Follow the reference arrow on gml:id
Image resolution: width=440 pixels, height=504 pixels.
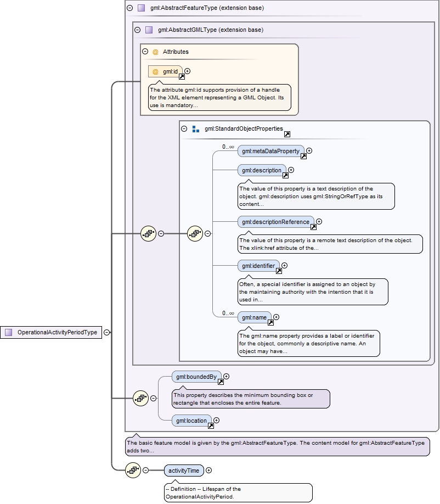click(x=182, y=76)
